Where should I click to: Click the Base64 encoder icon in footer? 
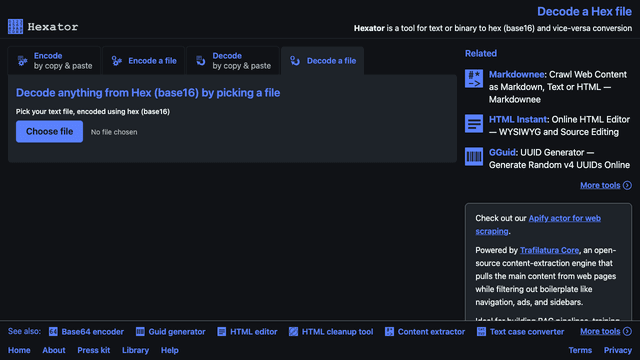pyautogui.click(x=53, y=332)
